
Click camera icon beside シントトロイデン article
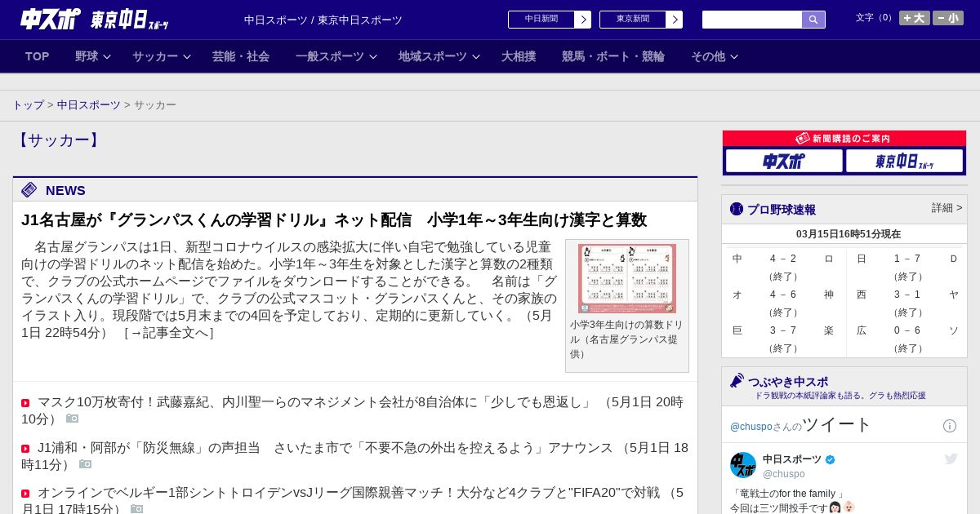136,509
